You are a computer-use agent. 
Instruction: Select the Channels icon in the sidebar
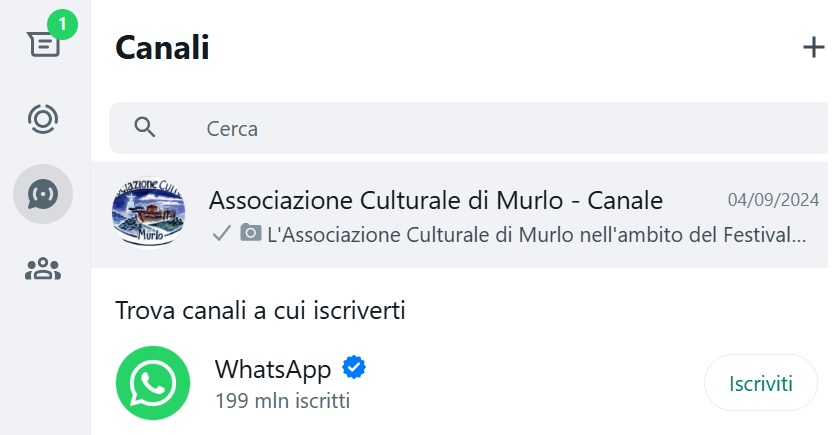tap(43, 194)
